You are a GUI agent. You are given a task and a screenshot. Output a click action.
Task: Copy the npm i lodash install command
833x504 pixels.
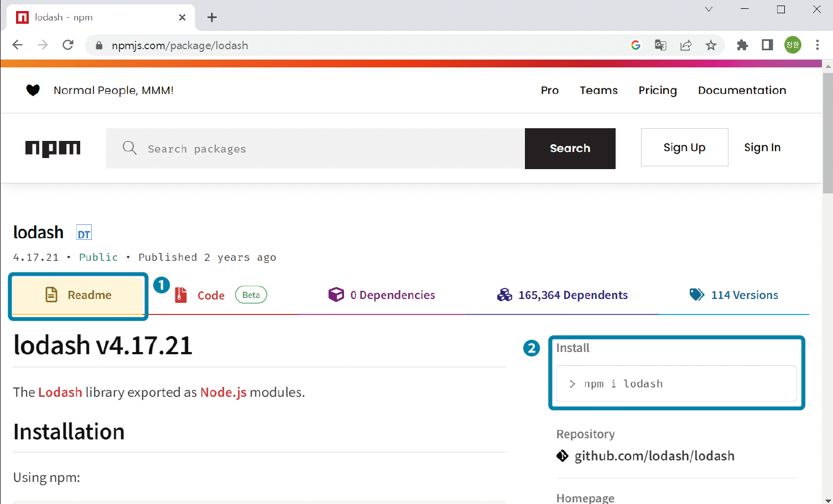(x=676, y=384)
